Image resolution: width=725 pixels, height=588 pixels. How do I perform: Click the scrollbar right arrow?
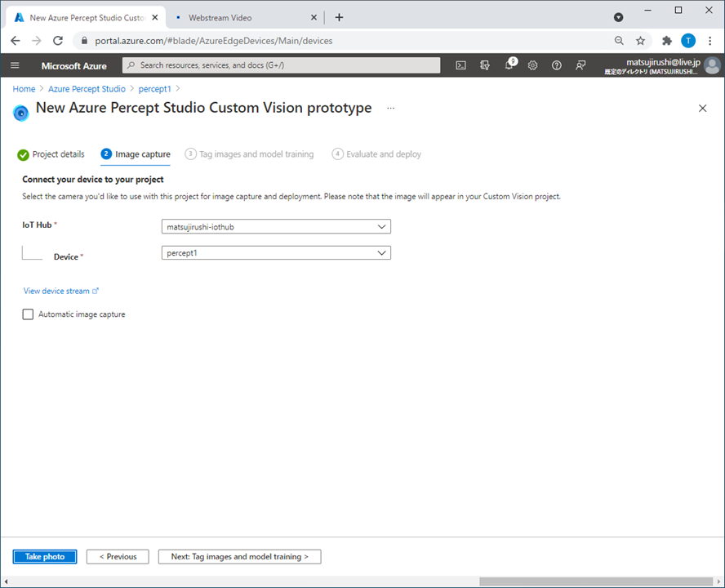pyautogui.click(x=719, y=581)
